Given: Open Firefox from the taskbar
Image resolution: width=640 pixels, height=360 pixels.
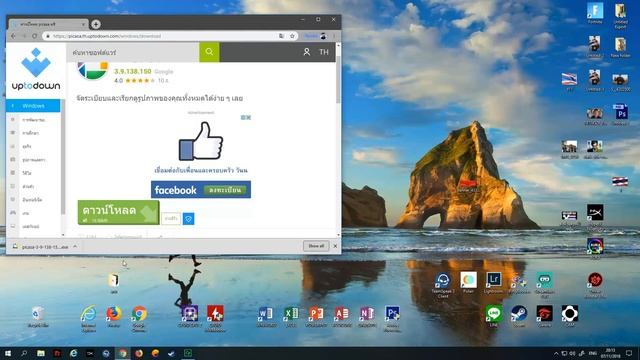Looking at the screenshot, I should (139, 353).
